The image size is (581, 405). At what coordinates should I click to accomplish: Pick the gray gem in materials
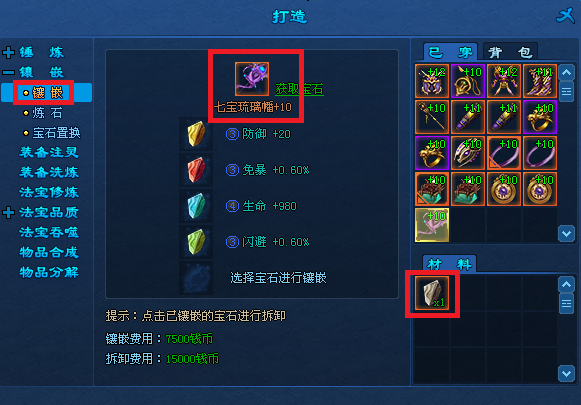[432, 293]
